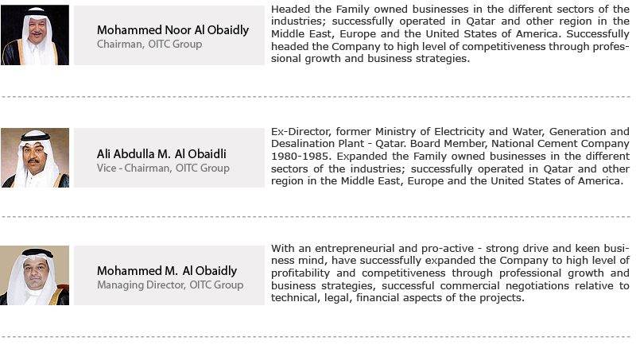Screen dimensions: 636x364
Task: Click the OITC Group Vice-Chairman's portrait photo
Action: [35, 157]
